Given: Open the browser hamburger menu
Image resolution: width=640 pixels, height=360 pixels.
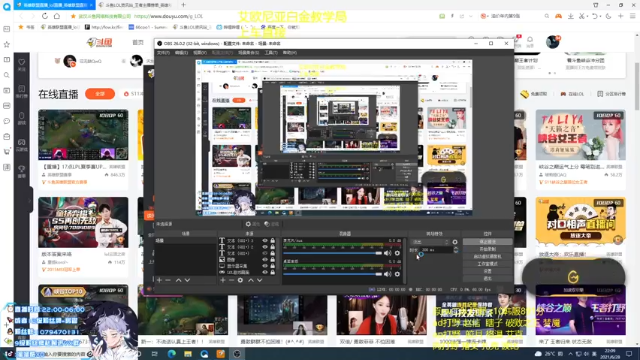Looking at the screenshot, I should (x=632, y=16).
